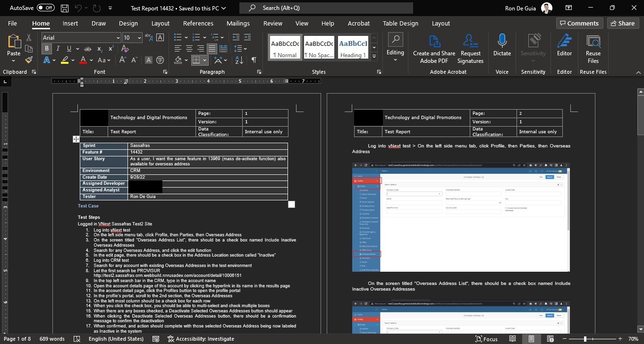Go to the Review tab

click(272, 23)
